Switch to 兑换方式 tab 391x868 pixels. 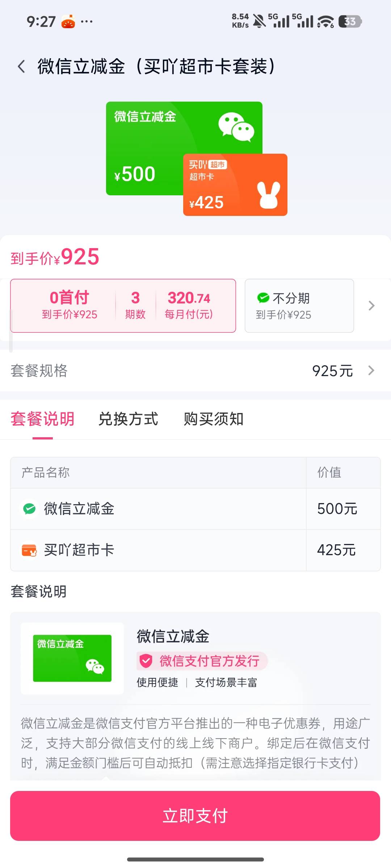(x=128, y=419)
